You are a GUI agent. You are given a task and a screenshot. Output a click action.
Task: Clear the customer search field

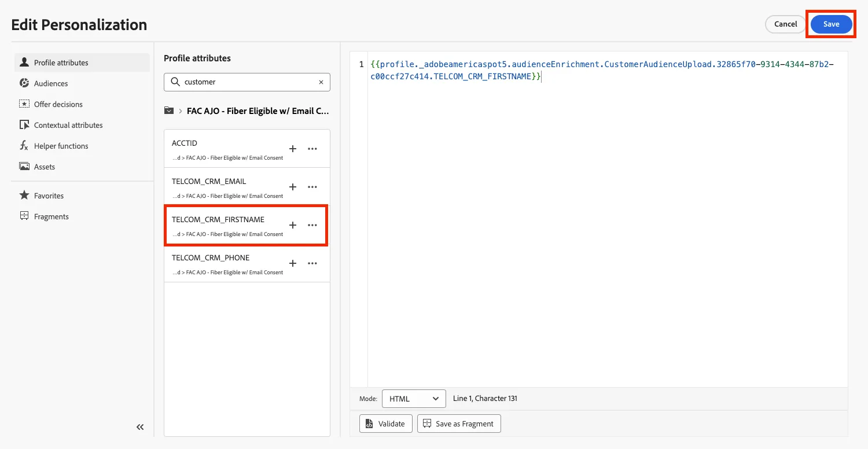pos(321,82)
